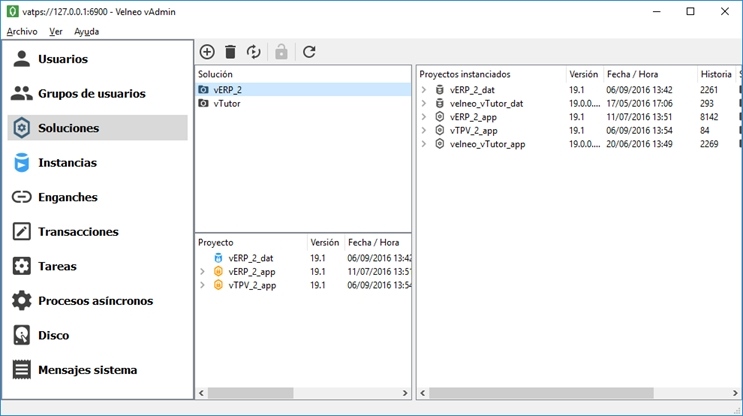Expand vERP_2_app in the Proyecto list
This screenshot has width=743, height=416.
(202, 271)
